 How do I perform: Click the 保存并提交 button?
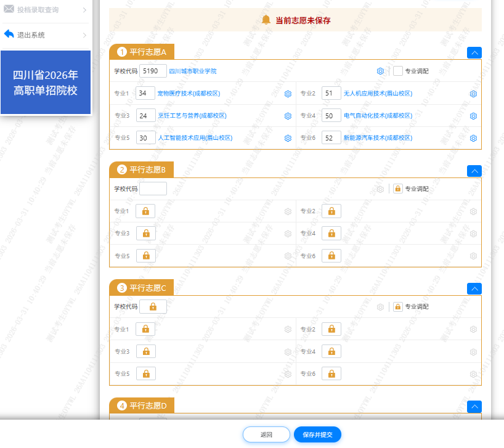318,434
